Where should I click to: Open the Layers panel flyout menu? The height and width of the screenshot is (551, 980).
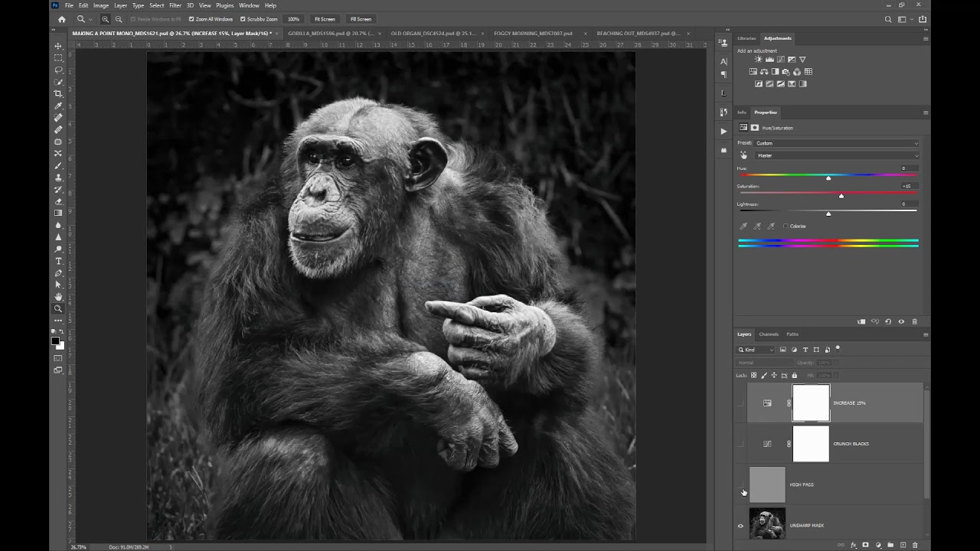tap(925, 334)
